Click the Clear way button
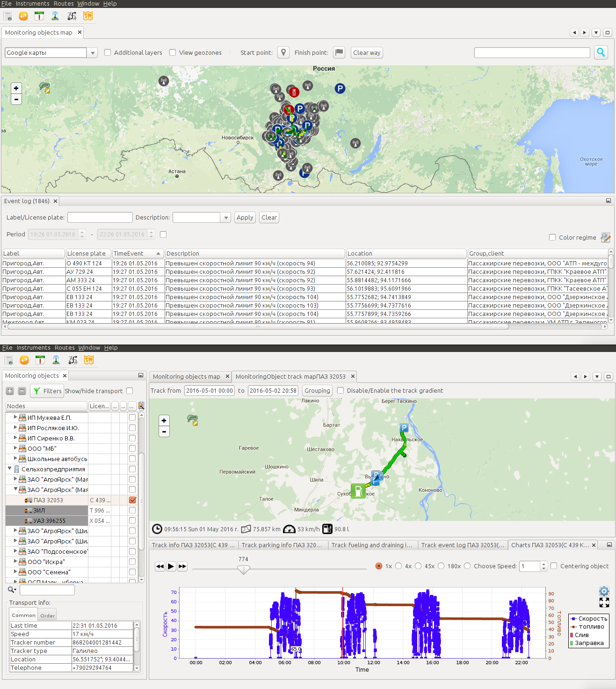This screenshot has height=689, width=616. point(367,52)
